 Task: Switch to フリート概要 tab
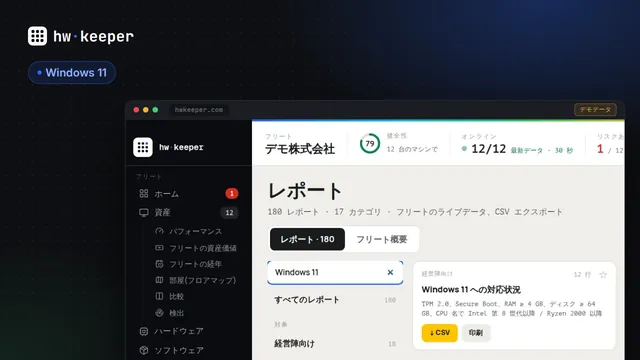382,239
